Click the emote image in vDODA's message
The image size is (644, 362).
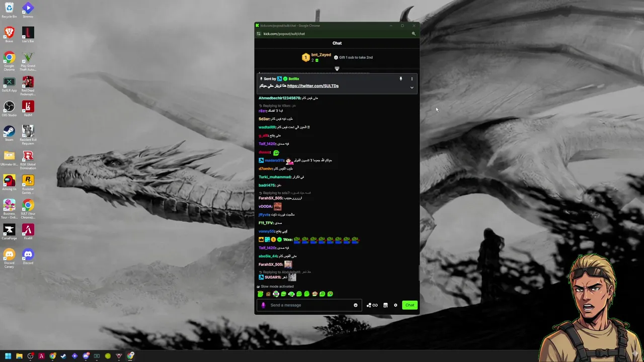pos(277,207)
